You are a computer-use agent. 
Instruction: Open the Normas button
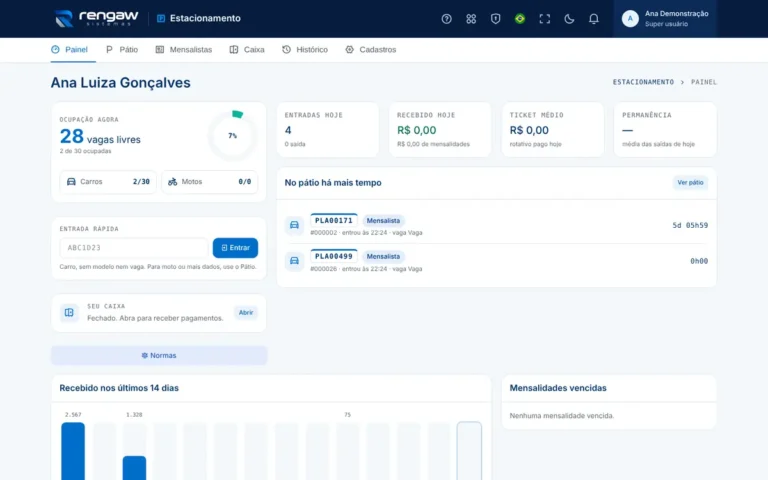(x=159, y=356)
